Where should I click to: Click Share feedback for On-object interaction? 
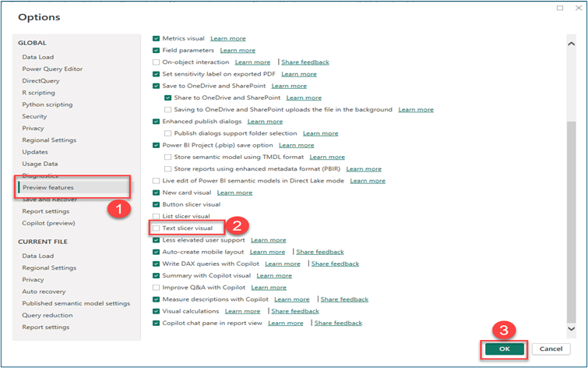(x=305, y=62)
